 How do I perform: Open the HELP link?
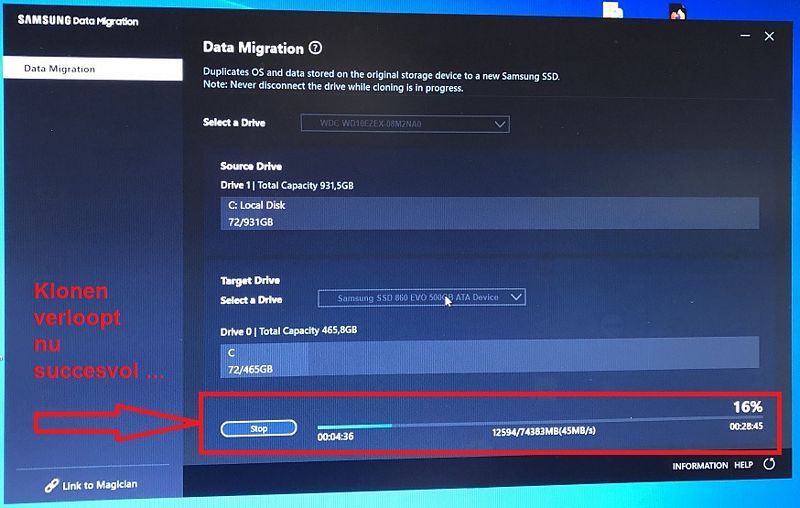pos(743,465)
